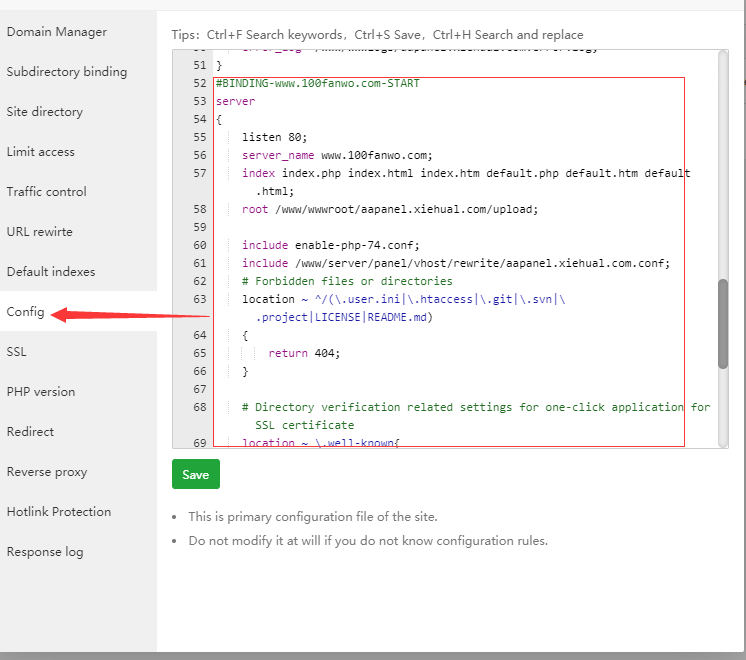The height and width of the screenshot is (660, 746).
Task: Click the 'listen 80;' line in the editor
Action: coord(274,137)
